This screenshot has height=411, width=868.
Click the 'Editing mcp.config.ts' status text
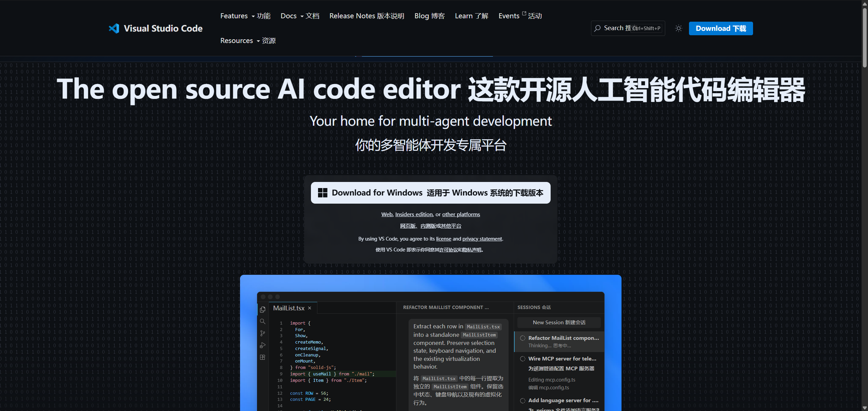coord(552,380)
